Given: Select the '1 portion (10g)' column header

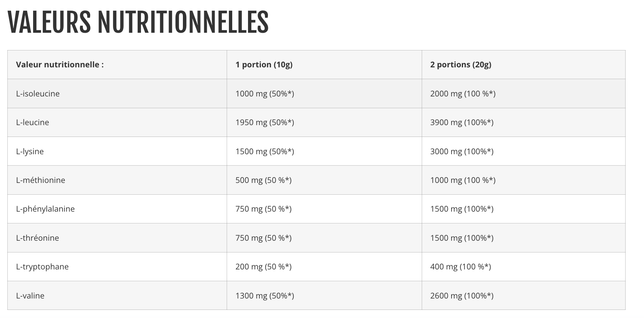Looking at the screenshot, I should pyautogui.click(x=264, y=64).
